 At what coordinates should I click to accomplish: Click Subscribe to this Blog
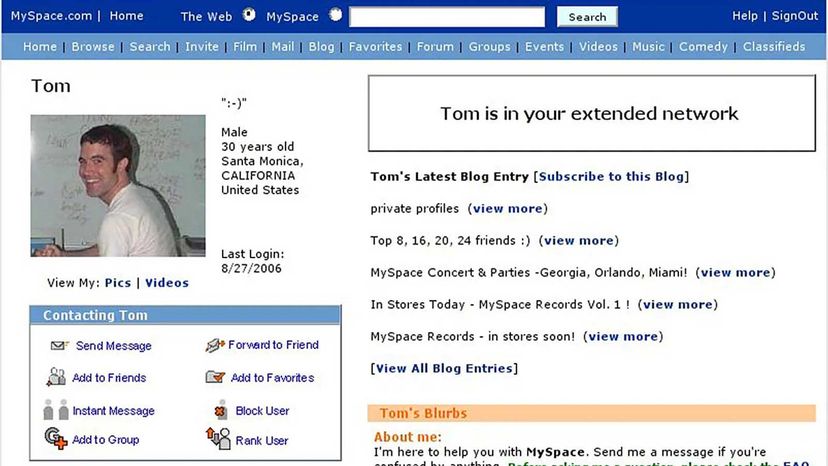pyautogui.click(x=611, y=176)
